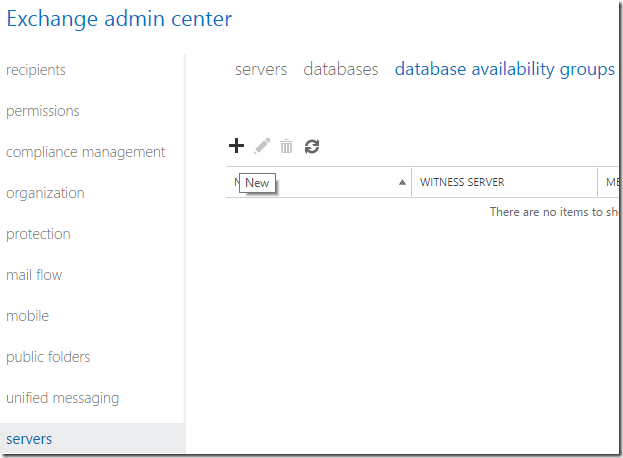Image resolution: width=623 pixels, height=458 pixels.
Task: Click the Refresh icon
Action: pyautogui.click(x=312, y=146)
